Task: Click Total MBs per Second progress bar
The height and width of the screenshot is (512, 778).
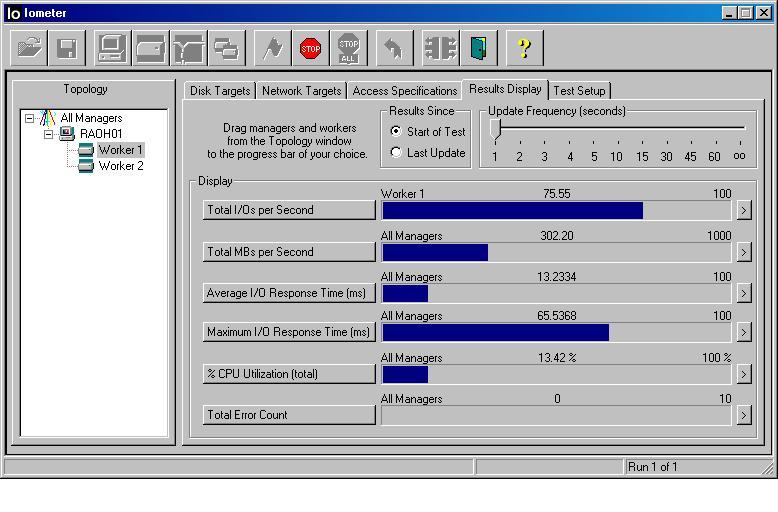Action: click(556, 253)
